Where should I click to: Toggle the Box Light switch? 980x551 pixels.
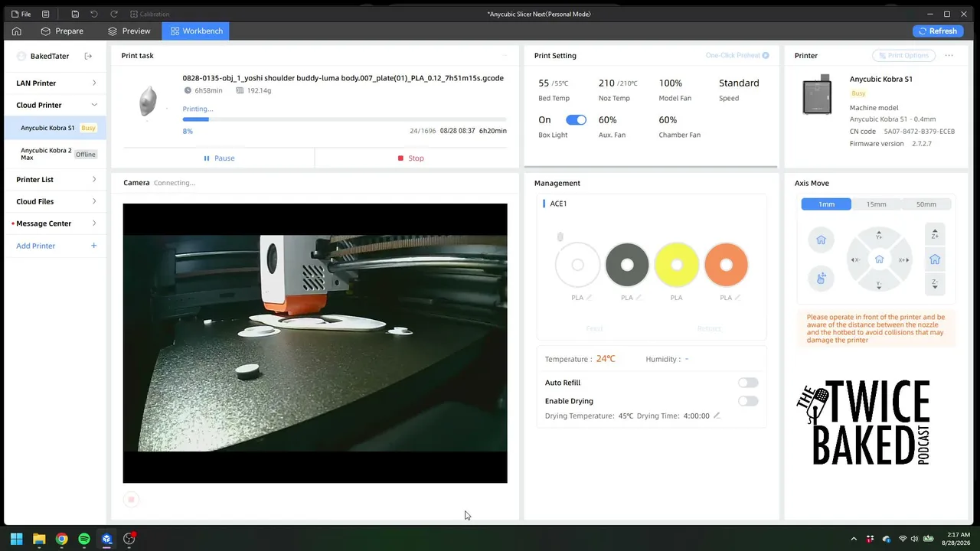tap(576, 120)
